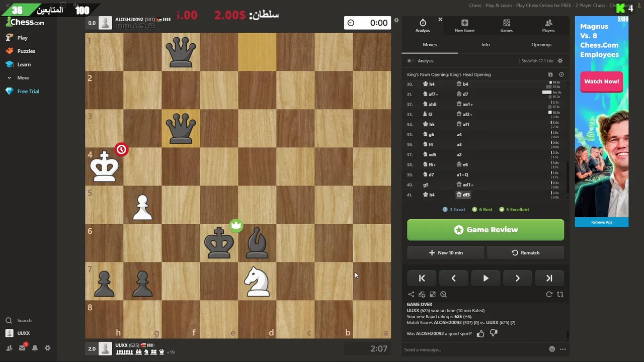The width and height of the screenshot is (644, 362).
Task: Click King's Pawn Opening name text
Action: point(449,74)
